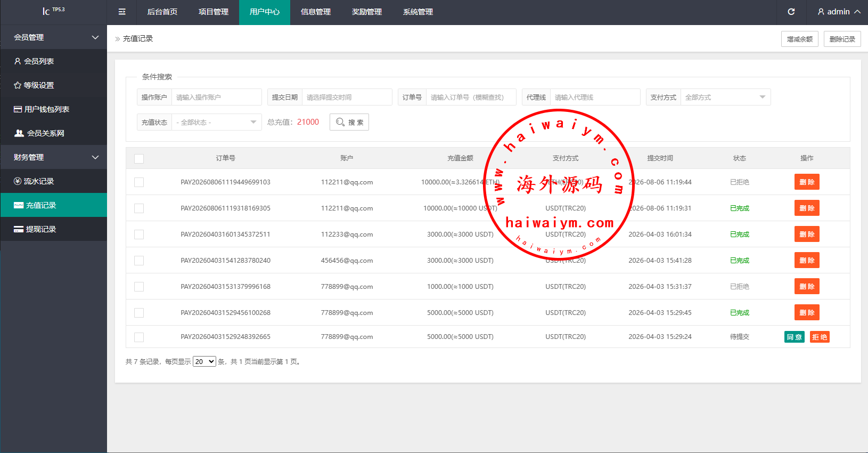Image resolution: width=868 pixels, height=453 pixels.
Task: Open 用户钱包列表 in the sidebar
Action: pos(53,109)
